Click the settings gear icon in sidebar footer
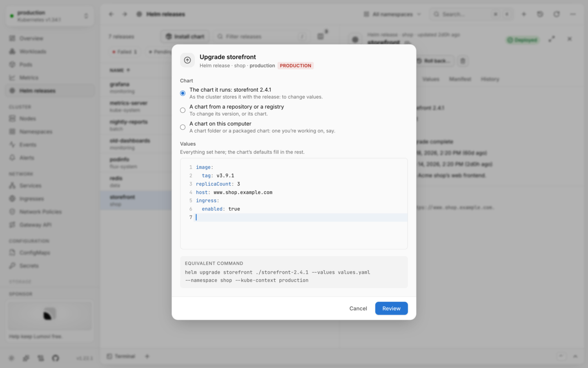The image size is (588, 368). 11,358
